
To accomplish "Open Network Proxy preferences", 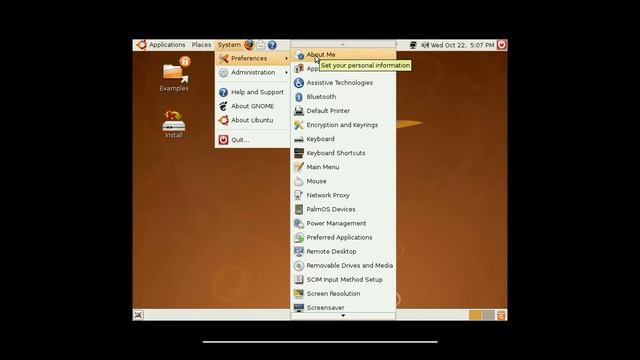I will (x=343, y=195).
